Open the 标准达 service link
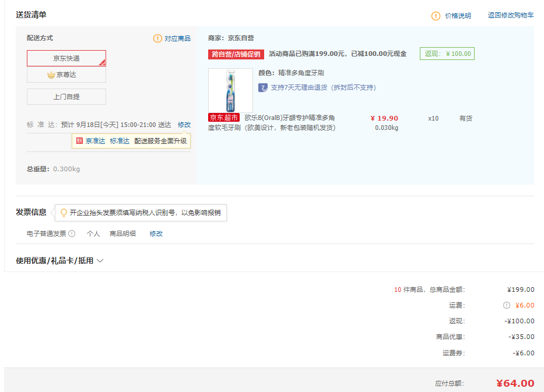Screen dimensions: 544x392 tap(120, 141)
